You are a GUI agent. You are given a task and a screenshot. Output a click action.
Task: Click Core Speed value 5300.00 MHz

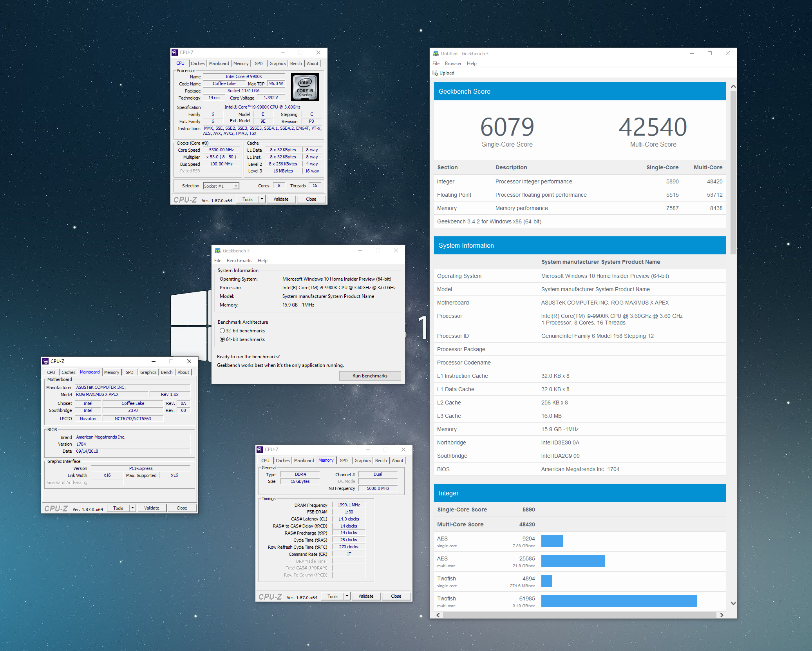click(221, 150)
